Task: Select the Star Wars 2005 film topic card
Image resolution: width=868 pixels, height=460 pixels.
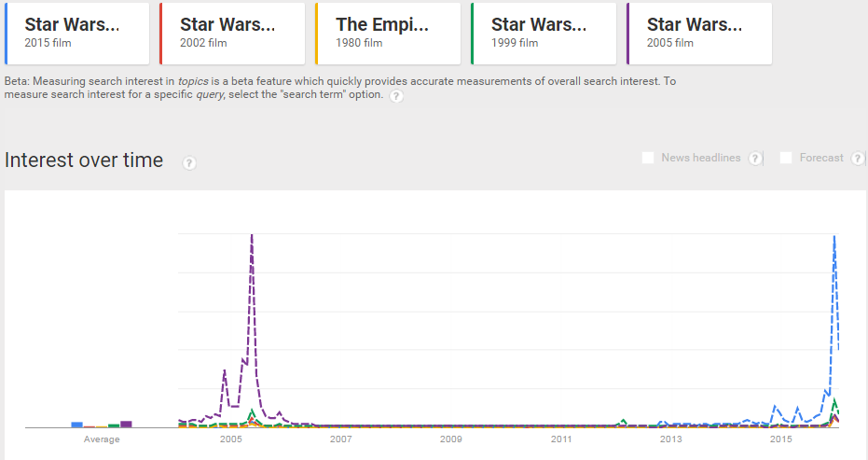Action: (699, 34)
